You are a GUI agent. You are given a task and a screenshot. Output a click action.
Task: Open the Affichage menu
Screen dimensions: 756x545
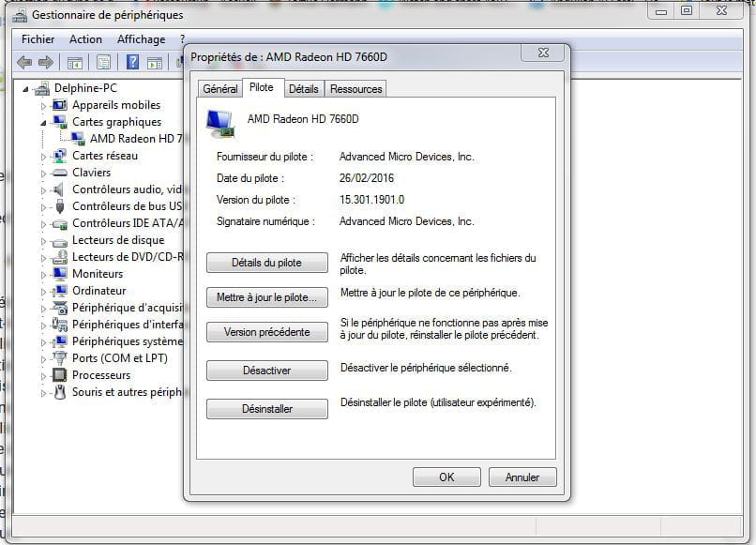tap(141, 39)
